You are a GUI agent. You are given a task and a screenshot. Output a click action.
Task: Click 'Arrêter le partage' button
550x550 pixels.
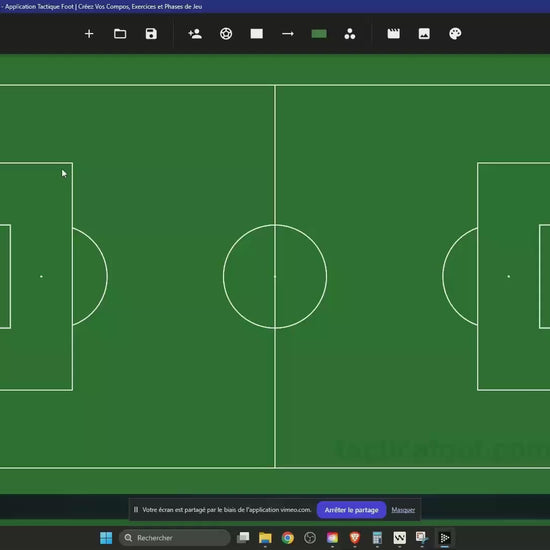click(x=351, y=510)
